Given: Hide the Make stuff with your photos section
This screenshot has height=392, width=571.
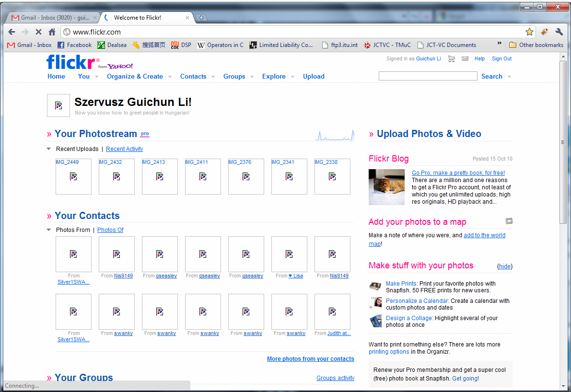Looking at the screenshot, I should point(504,266).
